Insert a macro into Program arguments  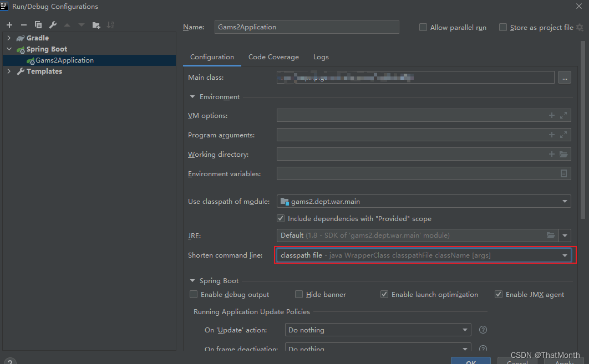[x=552, y=135]
